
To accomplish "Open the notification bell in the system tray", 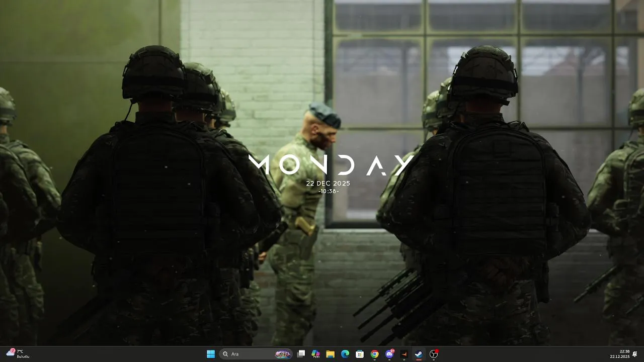I will click(x=635, y=354).
